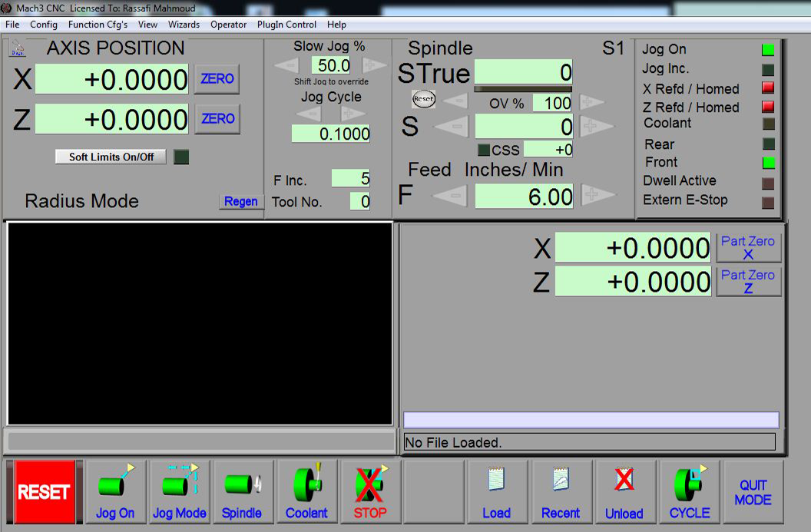Increase spindle speed S with plus arrow
The image size is (811, 532).
click(597, 126)
